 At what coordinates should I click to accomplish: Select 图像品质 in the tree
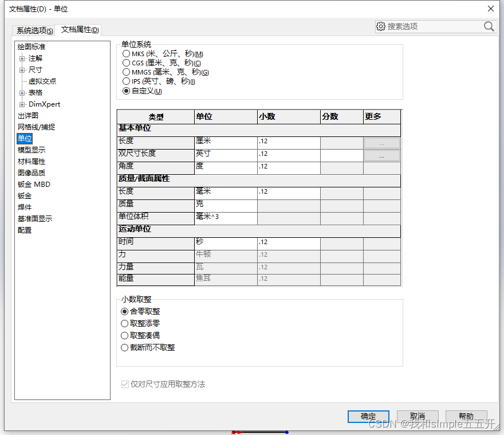pyautogui.click(x=31, y=173)
